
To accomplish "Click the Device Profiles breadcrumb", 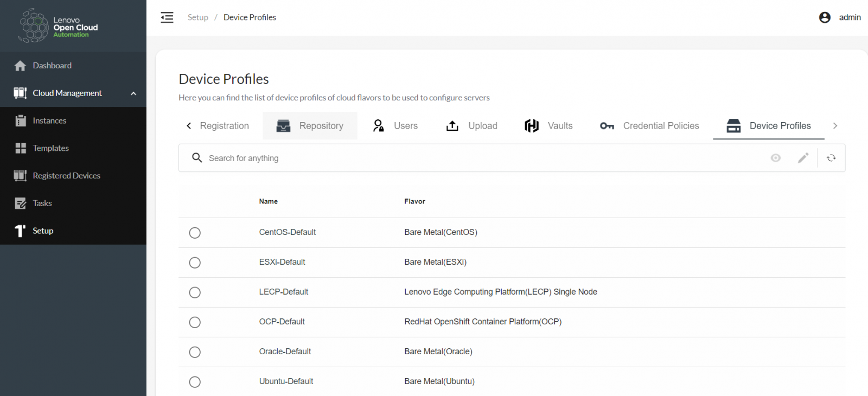I will 250,17.
